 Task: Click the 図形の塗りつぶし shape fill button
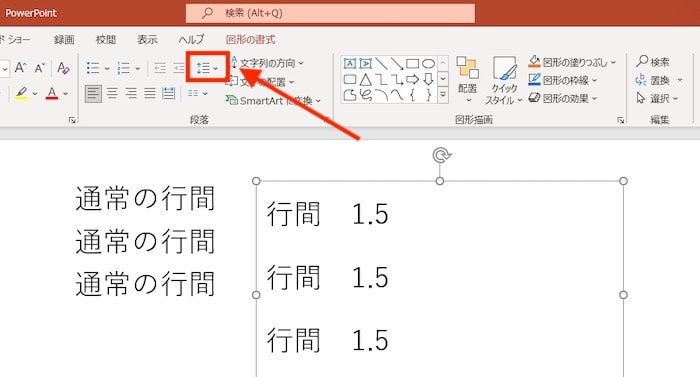click(572, 62)
